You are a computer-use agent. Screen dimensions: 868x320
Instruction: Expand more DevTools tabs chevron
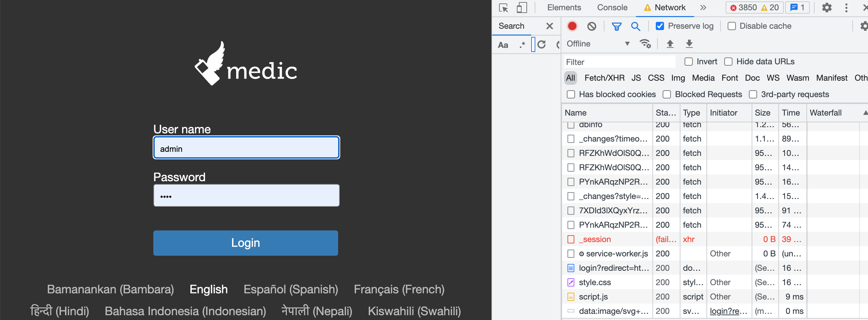point(703,8)
